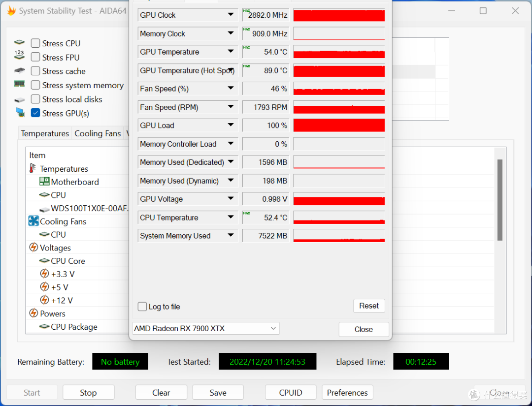The width and height of the screenshot is (532, 406).
Task: Open the GPU Clock sensor dropdown
Action: (x=188, y=15)
